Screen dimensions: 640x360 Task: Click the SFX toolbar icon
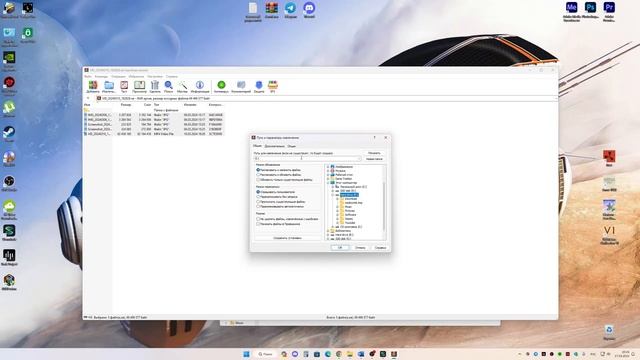click(273, 87)
